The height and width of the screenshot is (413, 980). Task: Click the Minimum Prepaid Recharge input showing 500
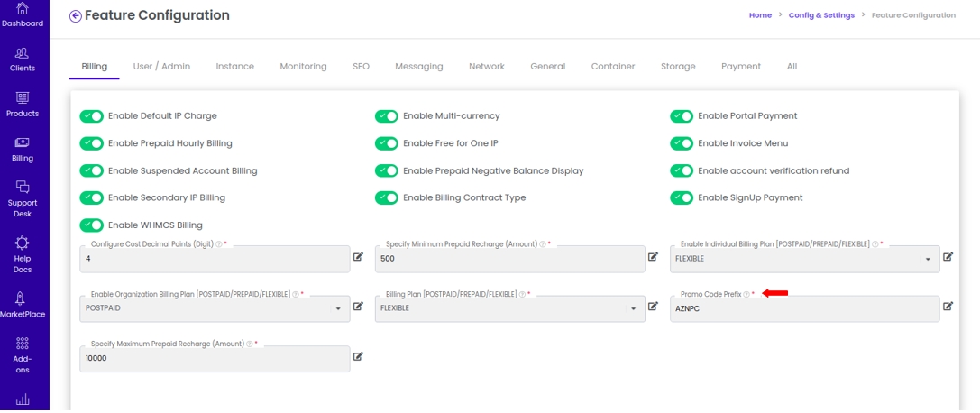[509, 259]
